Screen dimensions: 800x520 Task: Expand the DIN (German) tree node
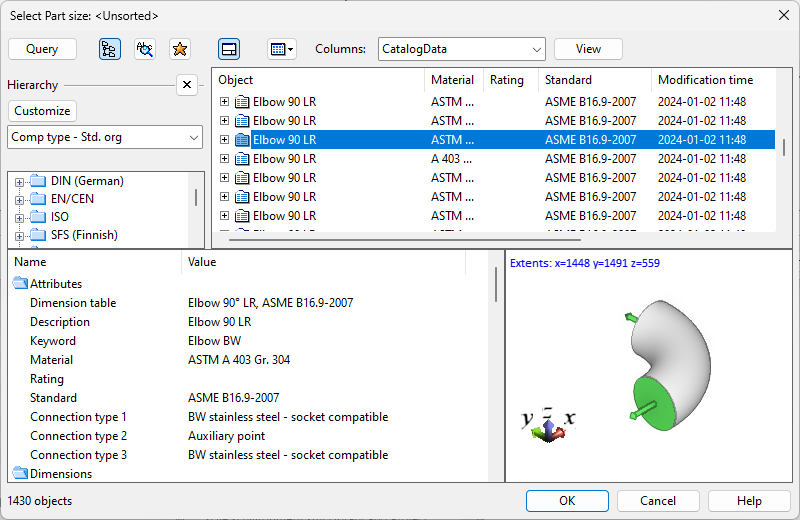(19, 182)
